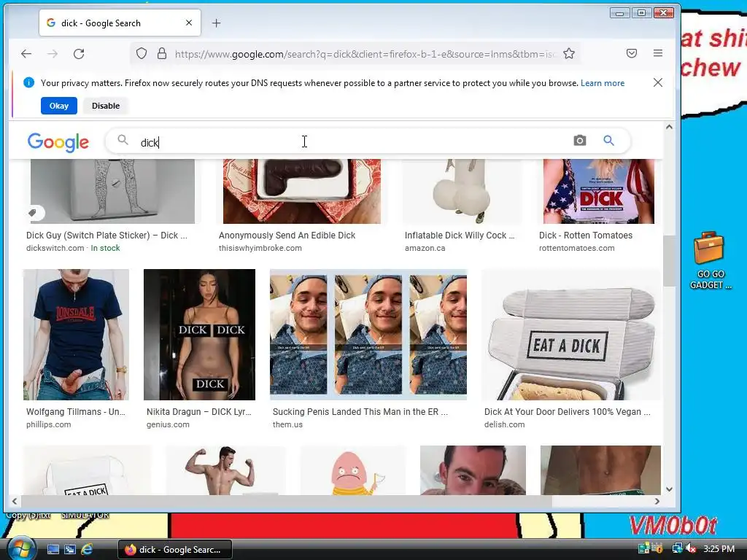Click the Firefox taskbar button
This screenshot has height=560, width=747.
(x=175, y=550)
